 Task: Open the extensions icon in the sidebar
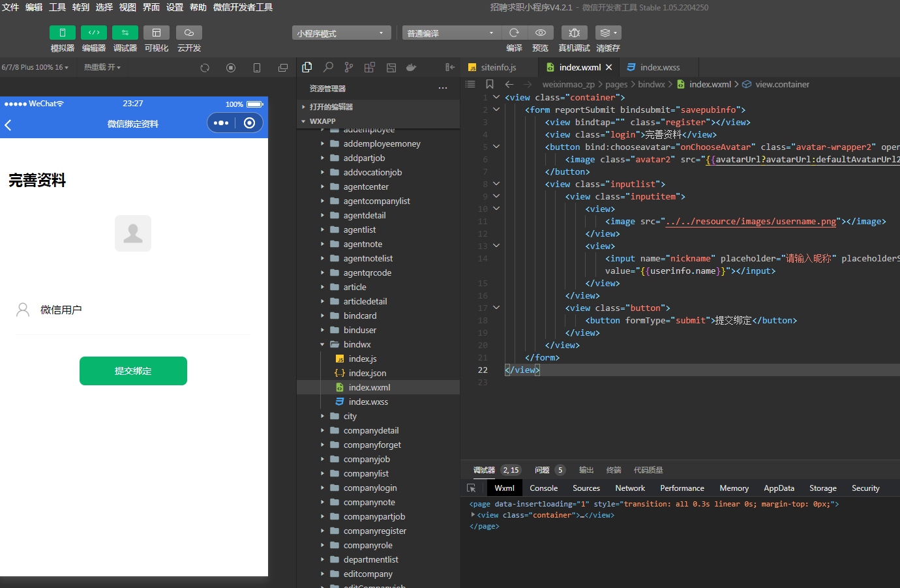coord(370,67)
